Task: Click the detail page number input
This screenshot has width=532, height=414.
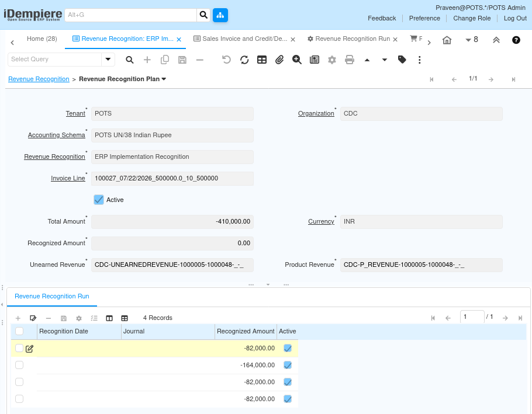Action: pos(472,316)
